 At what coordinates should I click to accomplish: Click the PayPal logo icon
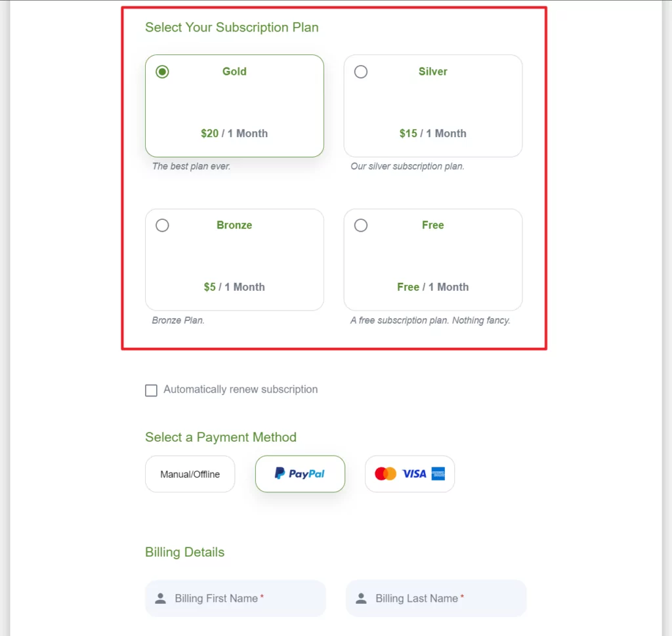point(280,473)
